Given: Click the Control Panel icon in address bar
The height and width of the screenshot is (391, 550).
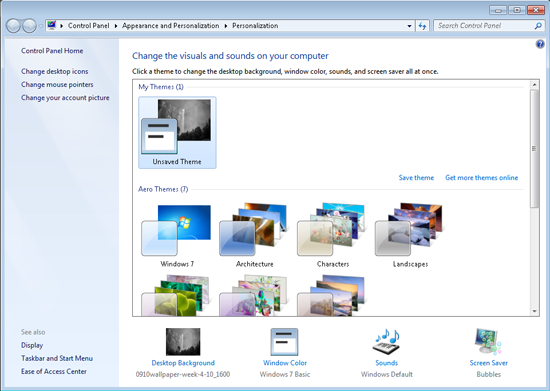Looking at the screenshot, I should point(52,25).
